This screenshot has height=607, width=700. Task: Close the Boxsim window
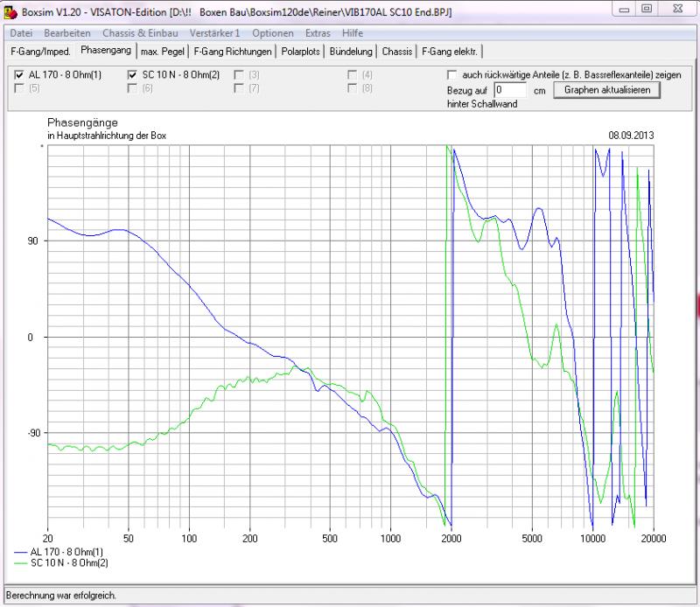click(x=677, y=9)
